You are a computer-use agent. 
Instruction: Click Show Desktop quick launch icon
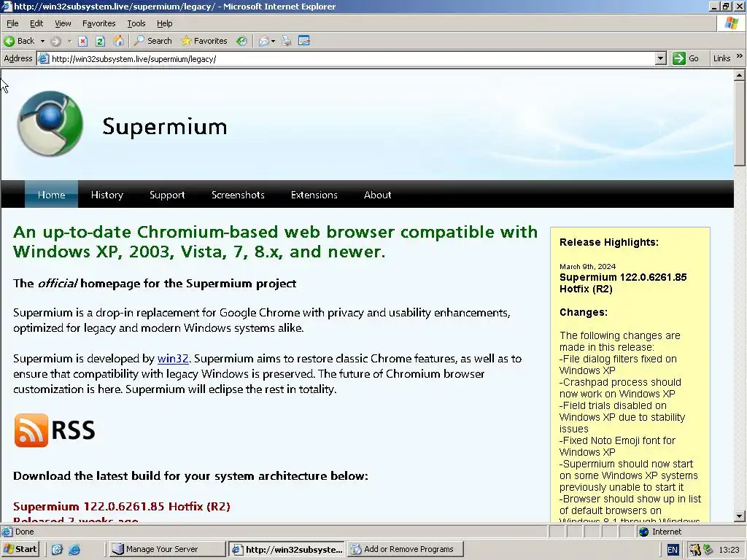click(x=57, y=550)
